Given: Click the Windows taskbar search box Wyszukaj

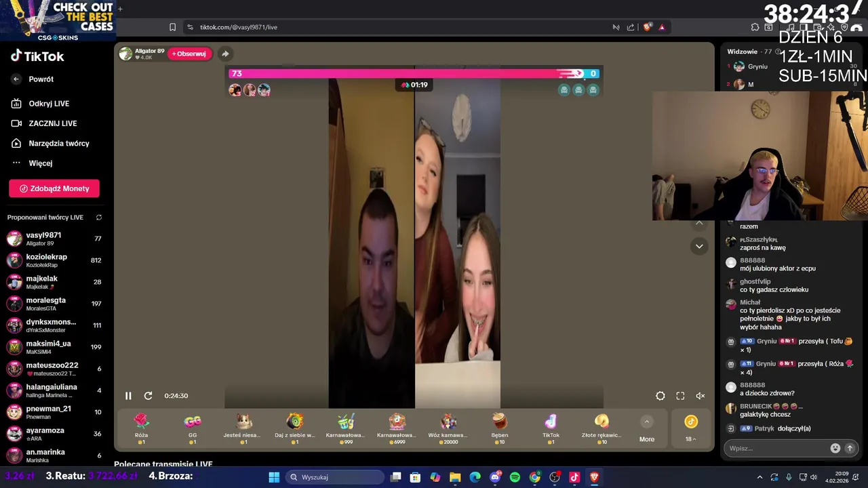Looking at the screenshot, I should [x=335, y=477].
